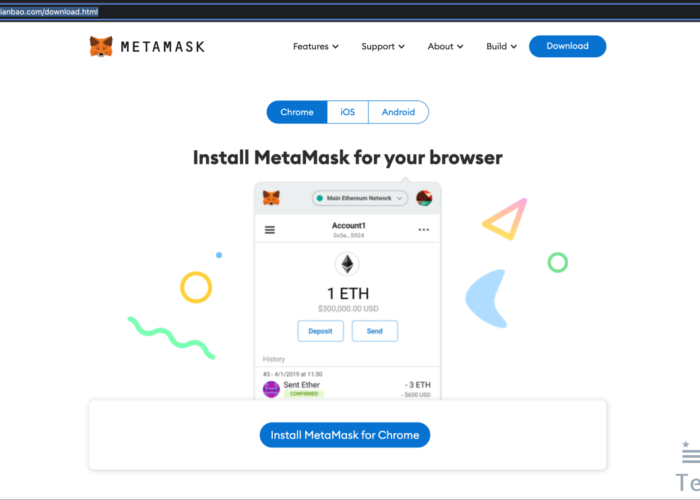Image resolution: width=700 pixels, height=500 pixels.
Task: Click the MetaMask fox logo in header
Action: (101, 47)
